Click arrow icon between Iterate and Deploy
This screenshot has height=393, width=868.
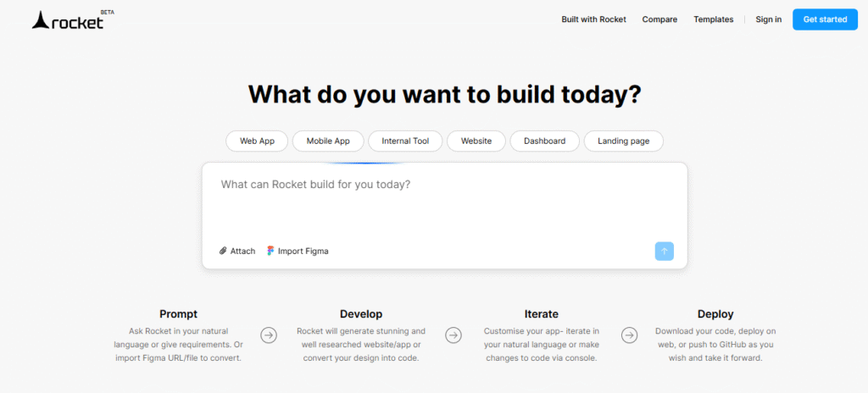[629, 335]
